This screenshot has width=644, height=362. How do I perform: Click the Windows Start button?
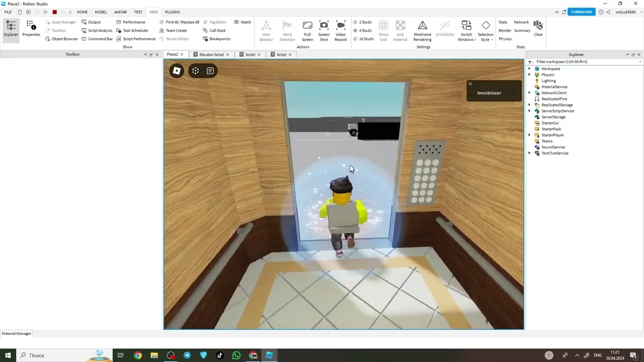(x=8, y=355)
